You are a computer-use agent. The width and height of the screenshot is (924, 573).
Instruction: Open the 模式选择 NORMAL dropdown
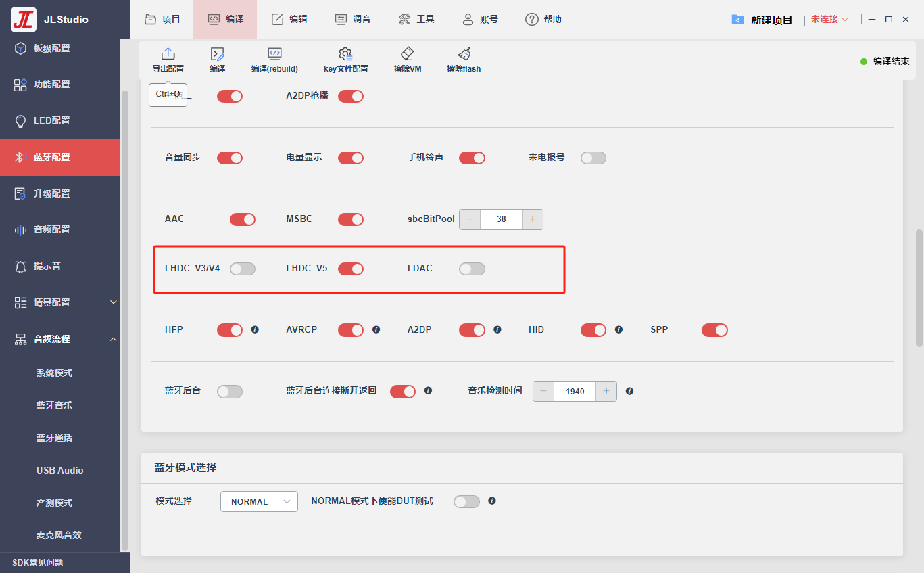[x=259, y=501]
